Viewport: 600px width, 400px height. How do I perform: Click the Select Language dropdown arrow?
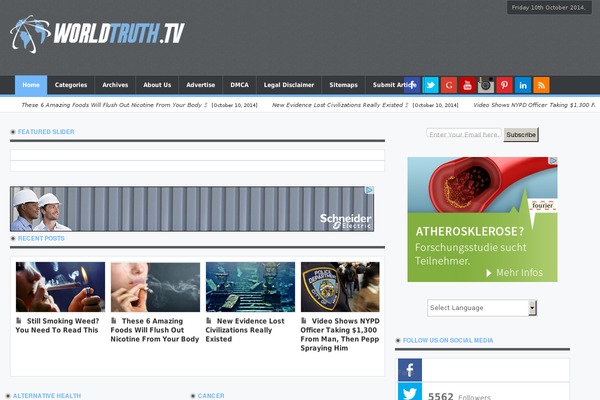[x=532, y=308]
